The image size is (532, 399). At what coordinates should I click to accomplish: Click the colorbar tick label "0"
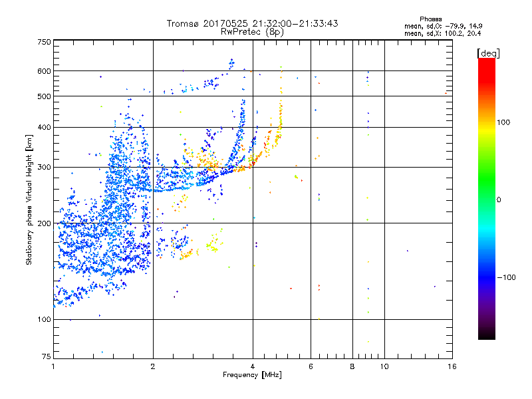[x=499, y=200]
